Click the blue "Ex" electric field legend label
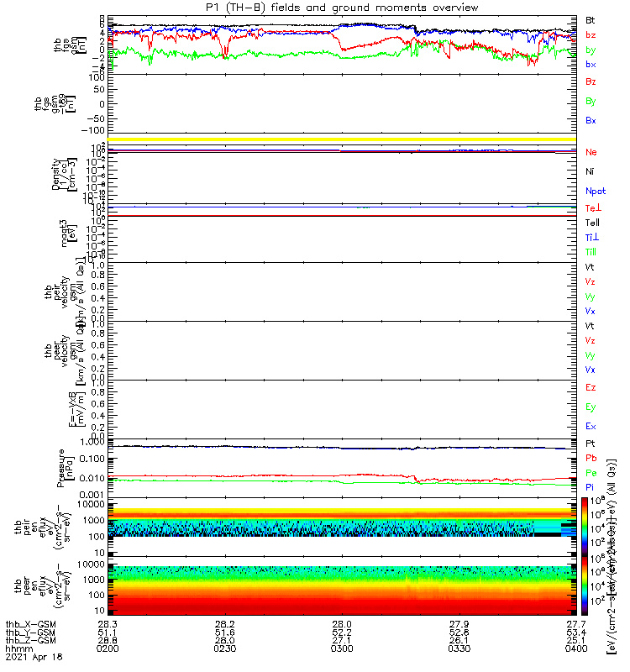This screenshot has width=630, height=672. (x=591, y=427)
